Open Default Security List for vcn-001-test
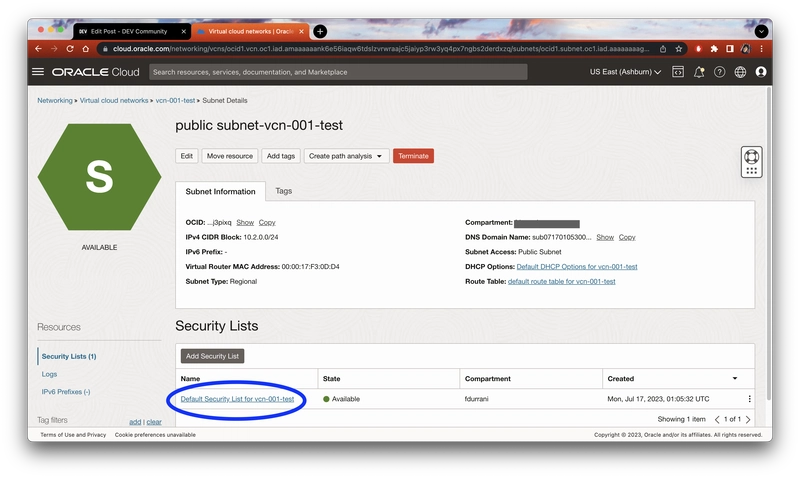Image resolution: width=800 pixels, height=478 pixels. (x=237, y=399)
